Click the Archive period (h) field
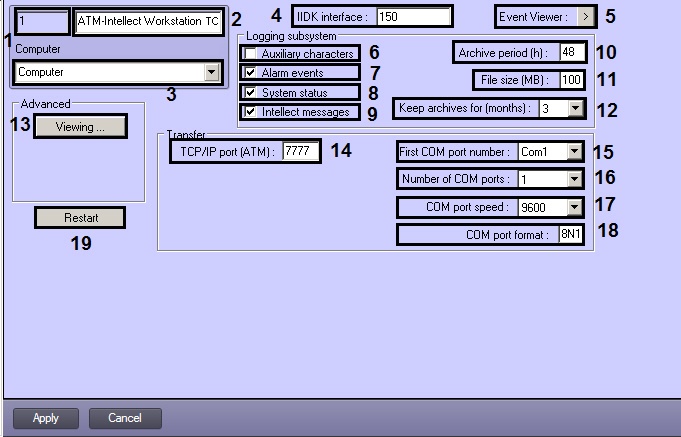The width and height of the screenshot is (681, 437). tap(572, 53)
